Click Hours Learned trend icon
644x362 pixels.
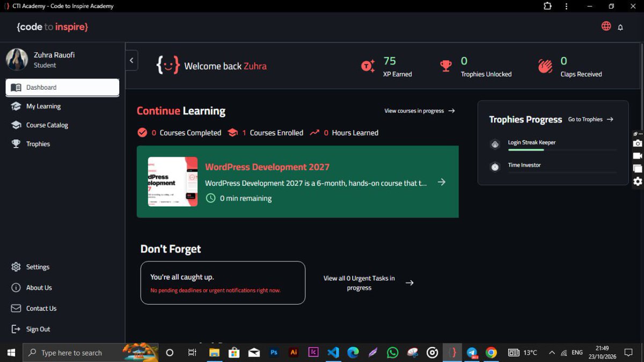coord(314,133)
